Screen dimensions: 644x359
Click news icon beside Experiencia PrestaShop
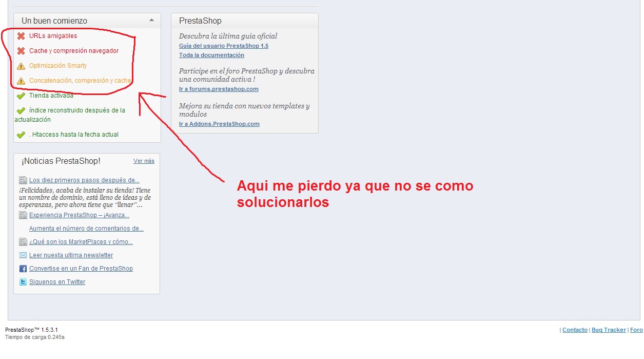coord(23,215)
